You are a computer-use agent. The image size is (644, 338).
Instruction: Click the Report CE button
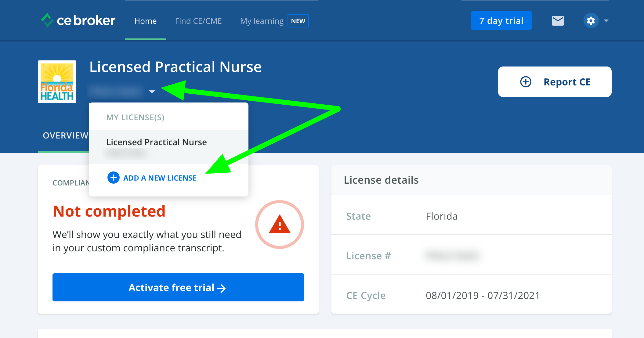(555, 82)
